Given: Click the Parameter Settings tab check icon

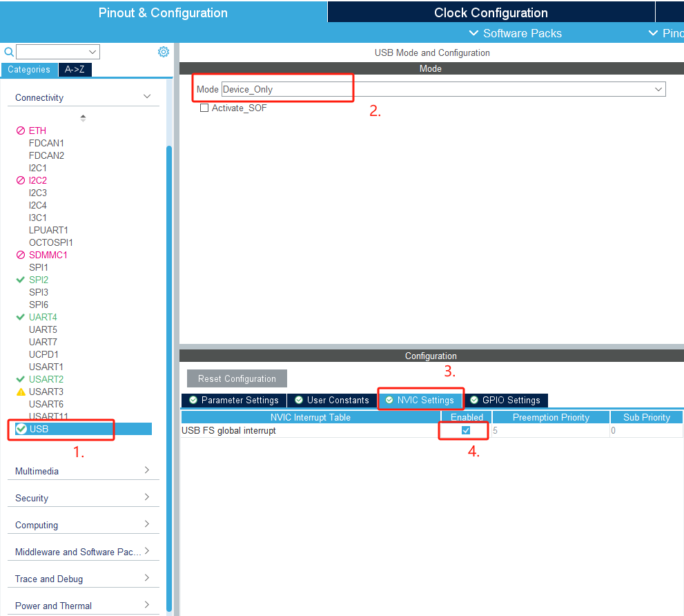Looking at the screenshot, I should pyautogui.click(x=193, y=400).
